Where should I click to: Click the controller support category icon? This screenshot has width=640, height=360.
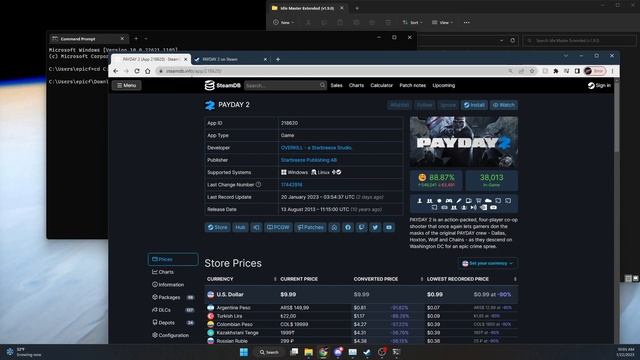[449, 200]
